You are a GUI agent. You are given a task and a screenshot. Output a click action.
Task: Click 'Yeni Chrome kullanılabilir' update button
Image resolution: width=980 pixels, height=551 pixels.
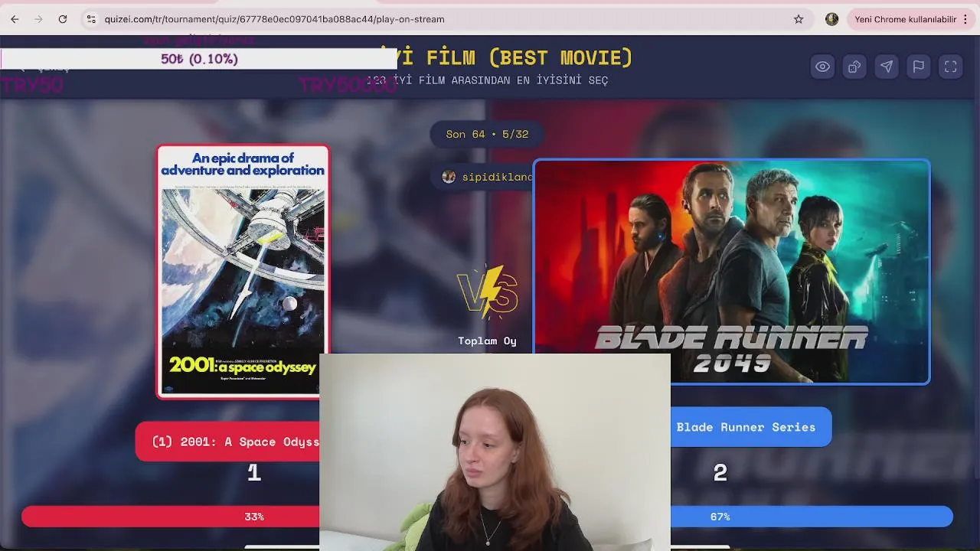click(905, 19)
